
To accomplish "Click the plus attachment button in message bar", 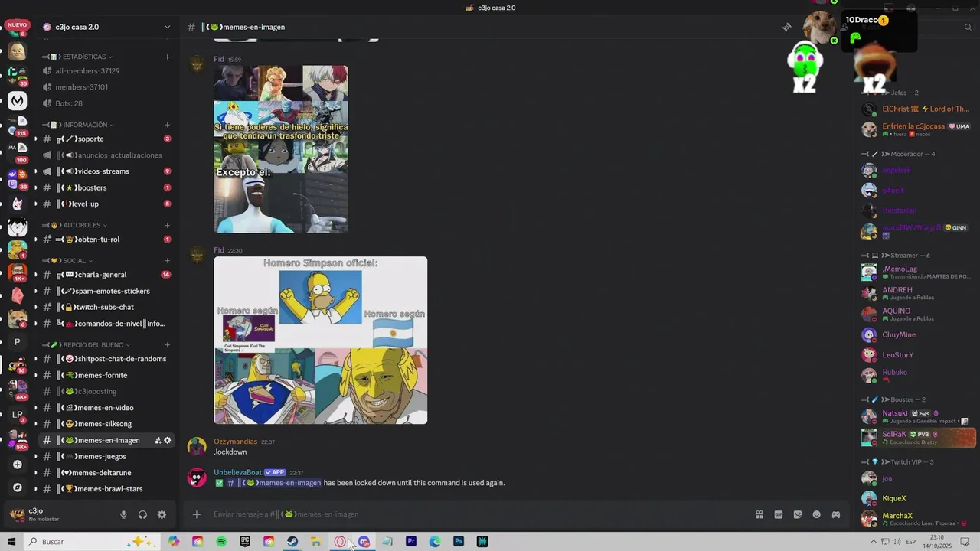I will 197,514.
